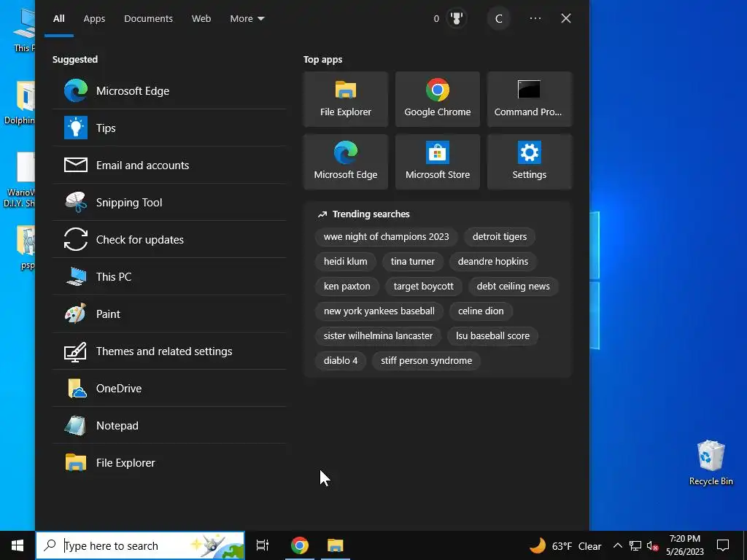Open the Tips app icon
Image resolution: width=747 pixels, height=560 pixels.
76,128
